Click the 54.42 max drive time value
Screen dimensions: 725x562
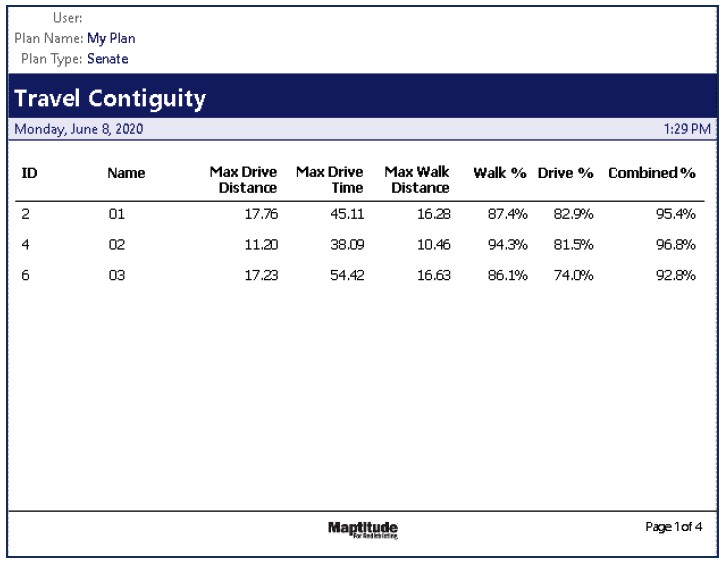click(346, 277)
